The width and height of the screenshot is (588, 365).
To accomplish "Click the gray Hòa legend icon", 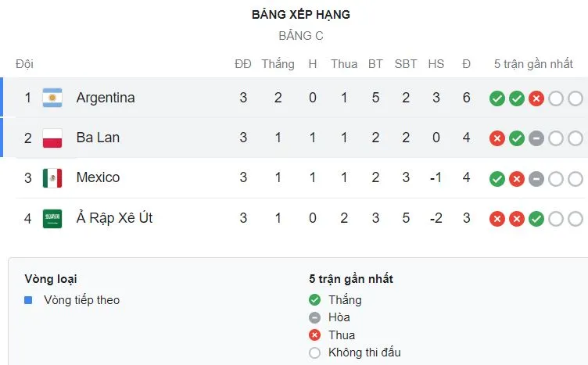I will 315,317.
